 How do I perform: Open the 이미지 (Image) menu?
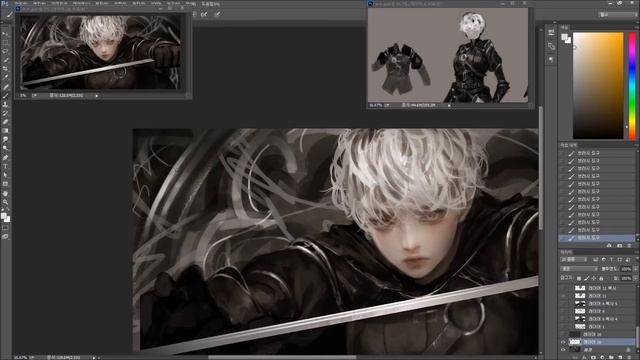(59, 3)
